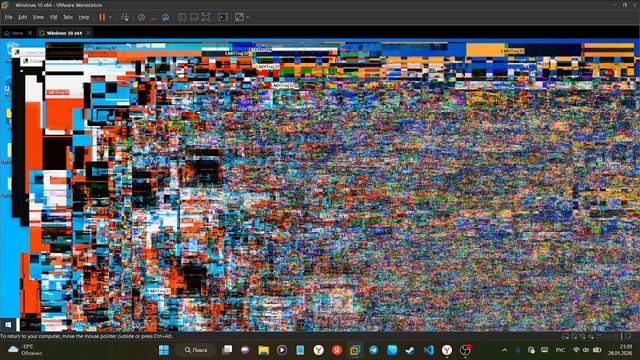Toggle the library sidebar view icon

click(182, 17)
